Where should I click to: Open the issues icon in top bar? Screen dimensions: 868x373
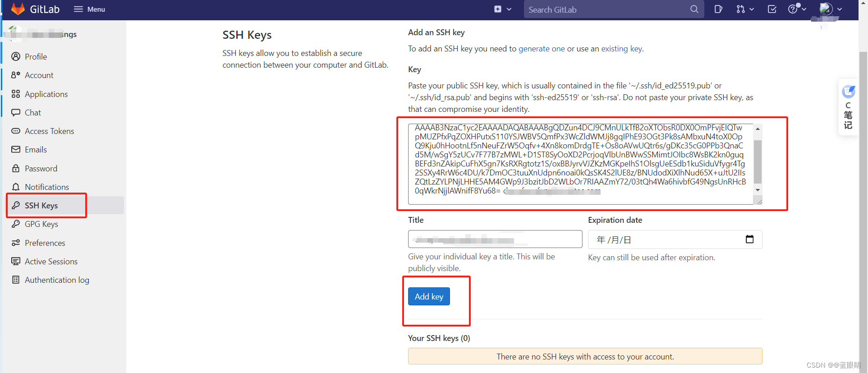(x=718, y=9)
